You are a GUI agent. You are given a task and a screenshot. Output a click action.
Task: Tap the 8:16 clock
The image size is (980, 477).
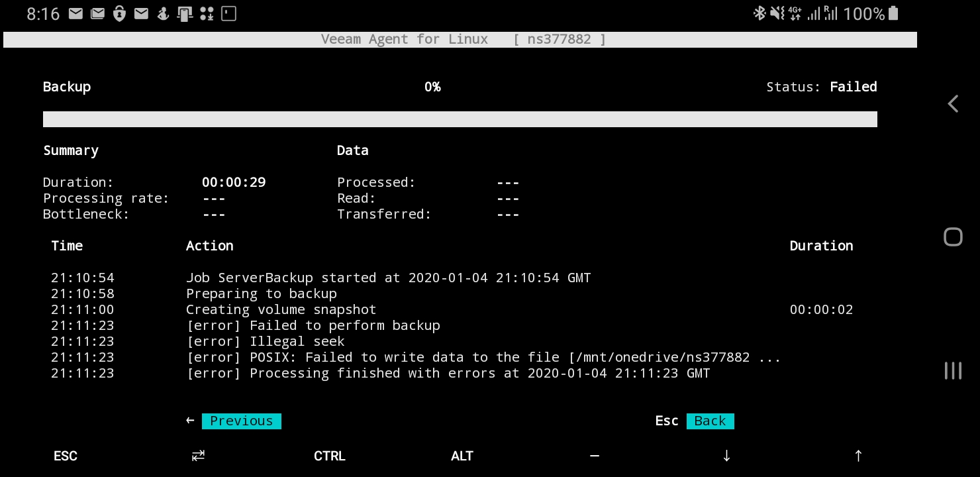coord(43,13)
